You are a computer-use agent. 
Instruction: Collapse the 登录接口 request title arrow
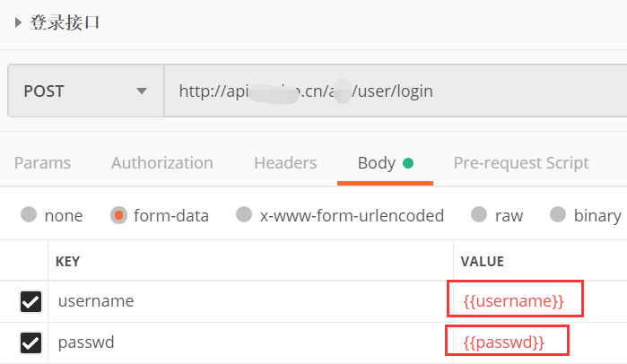click(x=18, y=23)
